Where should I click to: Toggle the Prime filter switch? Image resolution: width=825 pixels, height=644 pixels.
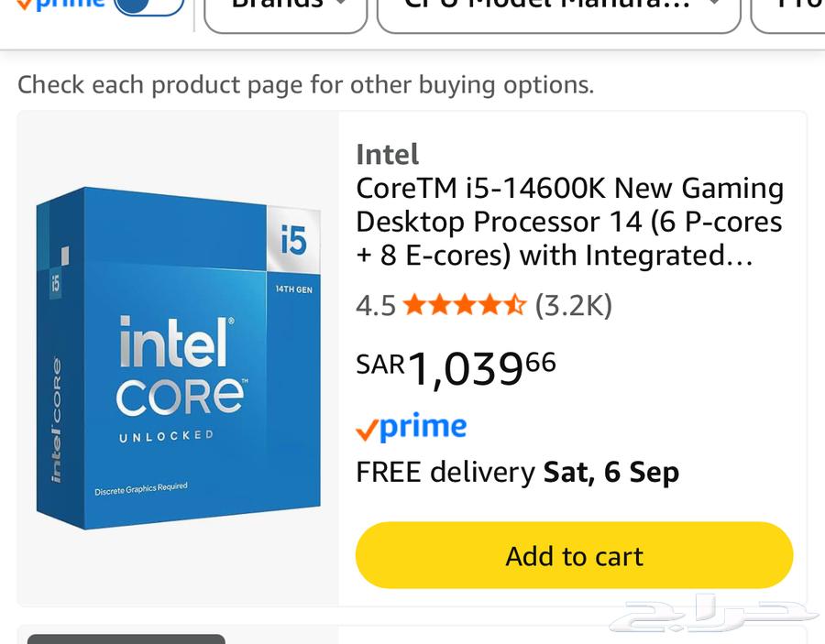(149, 6)
